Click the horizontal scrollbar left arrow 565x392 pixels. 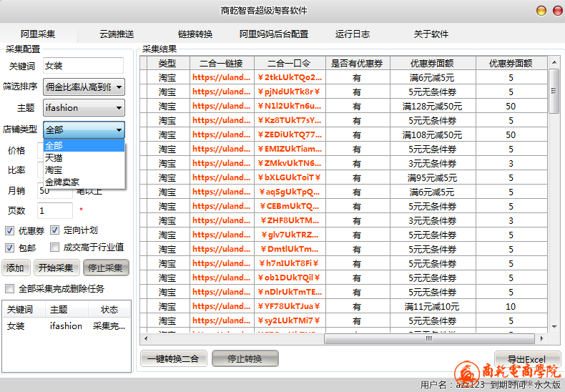pos(146,338)
